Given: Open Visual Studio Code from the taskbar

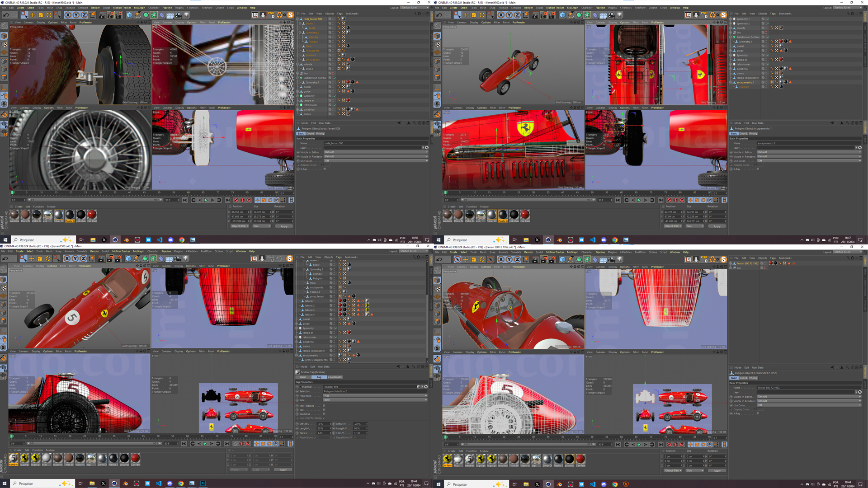Looking at the screenshot, I should [160, 240].
